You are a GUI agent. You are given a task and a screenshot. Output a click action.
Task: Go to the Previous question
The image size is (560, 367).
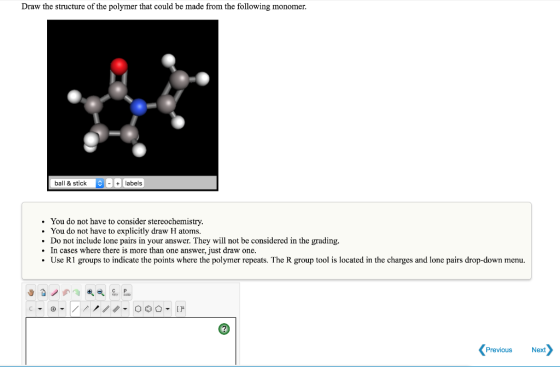click(495, 350)
